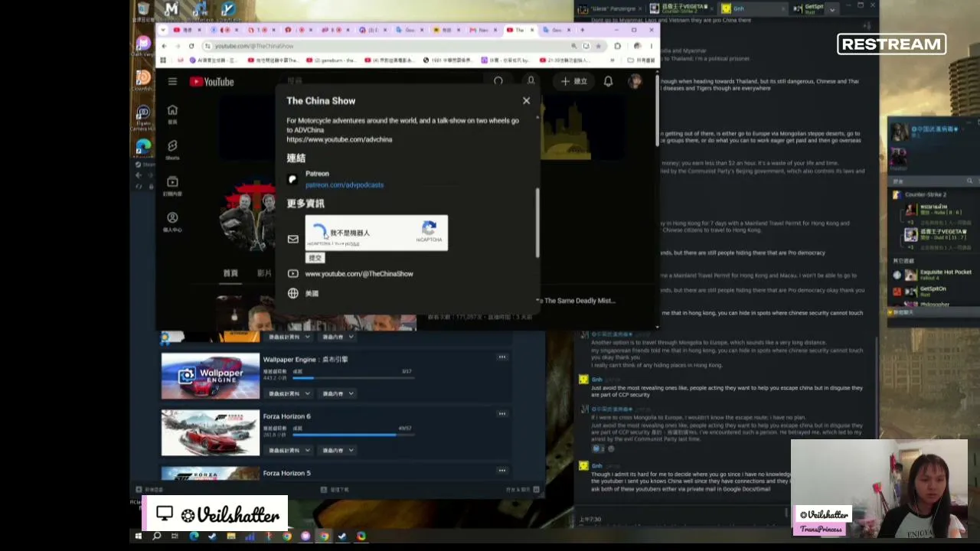Click the email envelope icon in the dialog
This screenshot has height=551, width=980.
(292, 240)
